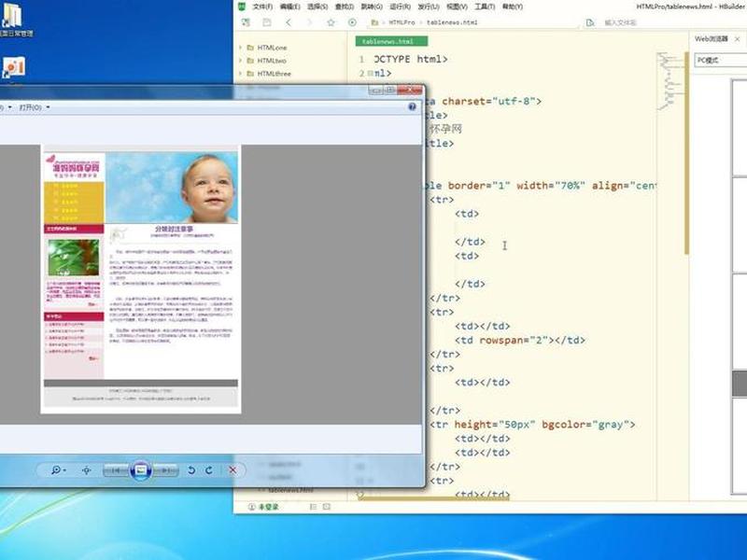The width and height of the screenshot is (747, 560).
Task: Close the Web浏览器 panel tab
Action: point(737,39)
